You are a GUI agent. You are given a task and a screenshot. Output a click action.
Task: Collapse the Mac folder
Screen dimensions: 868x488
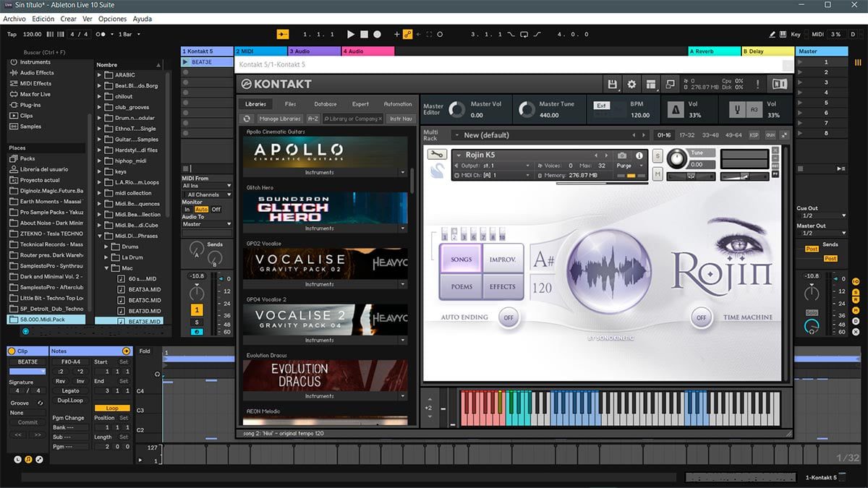[x=106, y=268]
